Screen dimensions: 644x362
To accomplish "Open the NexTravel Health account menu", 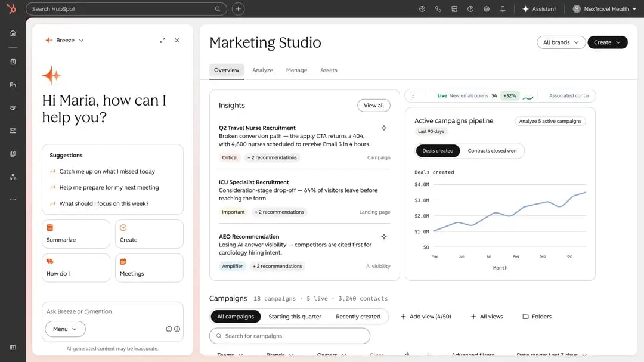I will (605, 8).
